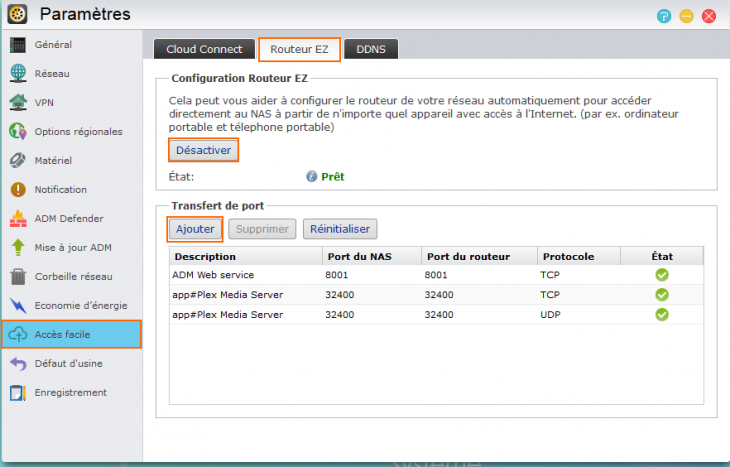Click the blue help question icon
730x467 pixels.
663,16
